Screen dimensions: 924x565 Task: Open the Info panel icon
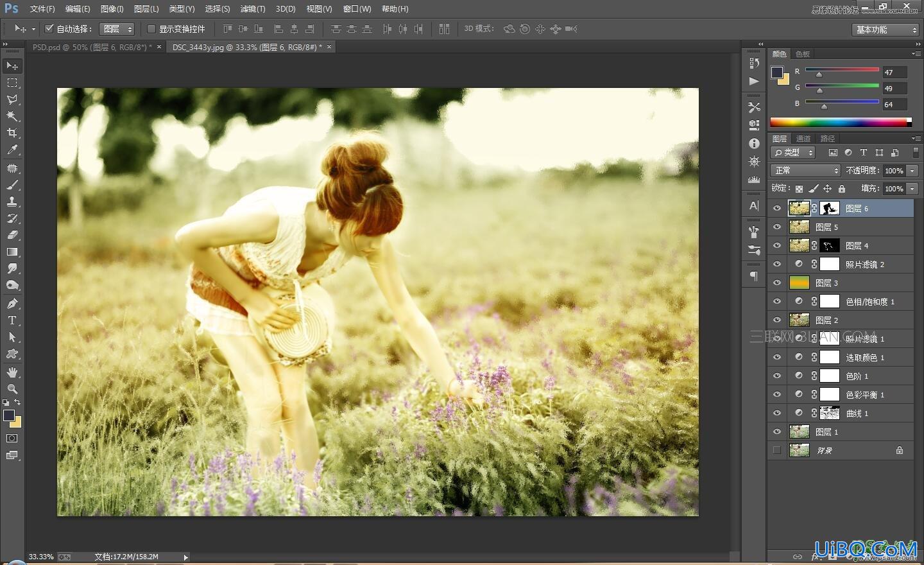pyautogui.click(x=754, y=144)
